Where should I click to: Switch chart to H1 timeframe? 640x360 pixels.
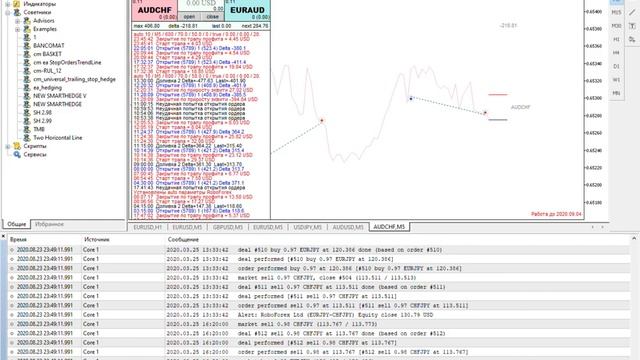click(x=616, y=40)
